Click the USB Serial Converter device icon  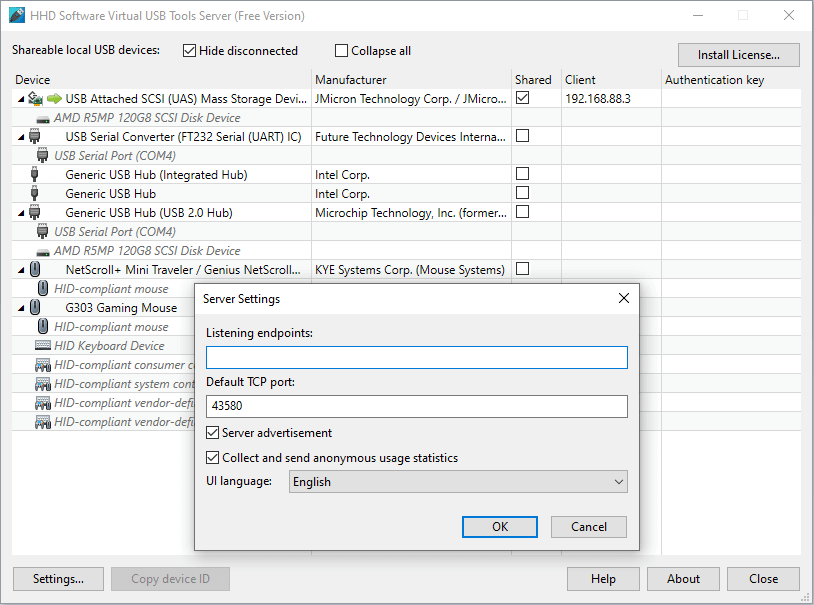tap(35, 137)
